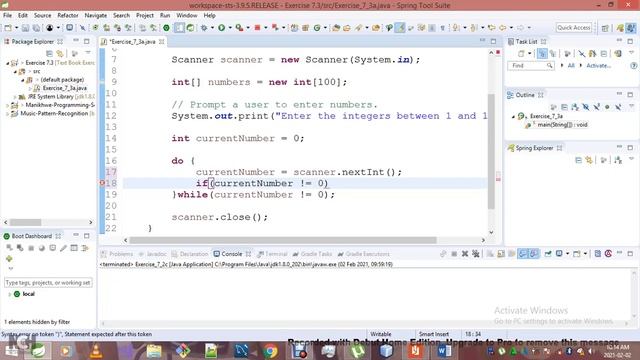Open the Run button dropdown arrow
Viewport: 640px width, 360px height.
[x=230, y=28]
